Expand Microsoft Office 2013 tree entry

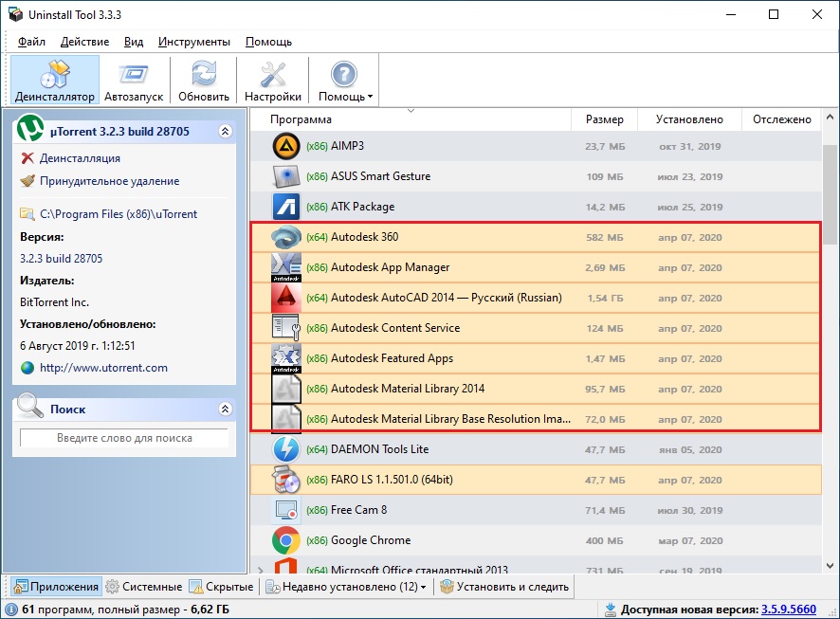point(260,570)
